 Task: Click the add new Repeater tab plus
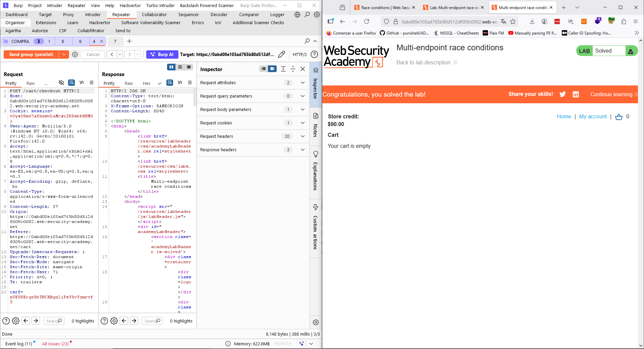pos(129,41)
